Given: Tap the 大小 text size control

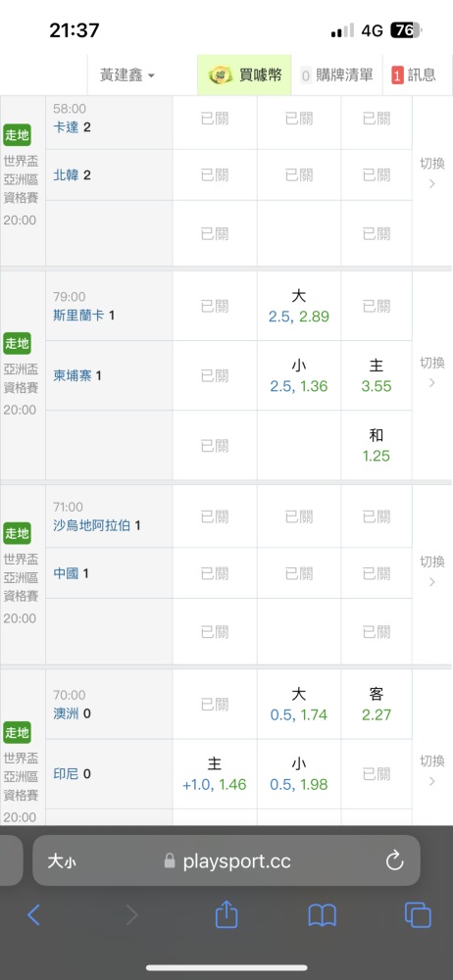Looking at the screenshot, I should (62, 861).
